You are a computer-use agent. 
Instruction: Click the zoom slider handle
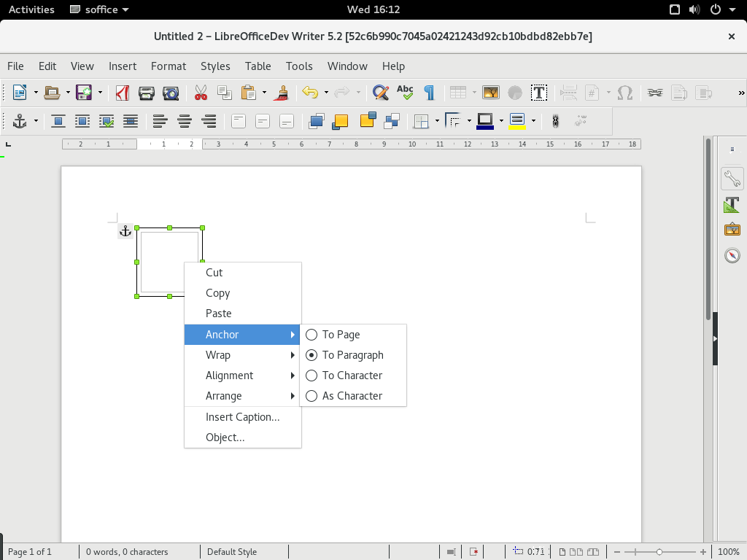(x=659, y=552)
